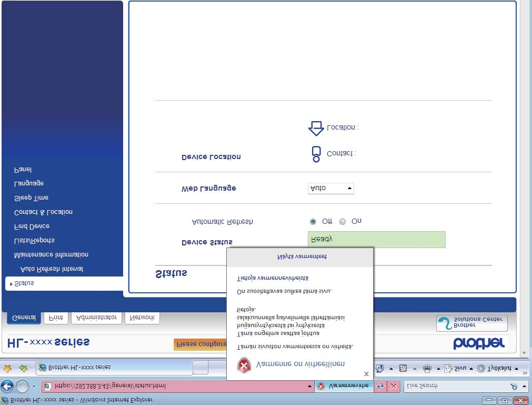The height and width of the screenshot is (405, 532).
Task: Click the page icon in the address bar
Action: (x=48, y=387)
